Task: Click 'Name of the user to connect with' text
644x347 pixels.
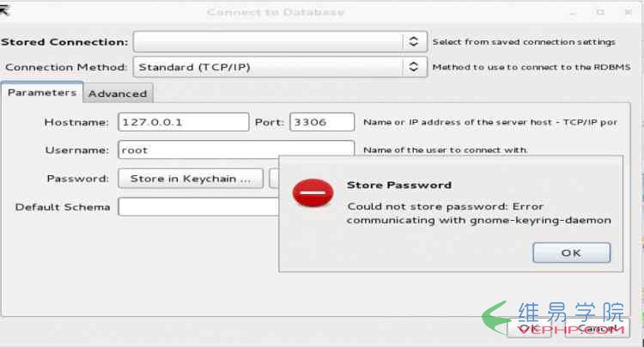Action: click(x=446, y=150)
